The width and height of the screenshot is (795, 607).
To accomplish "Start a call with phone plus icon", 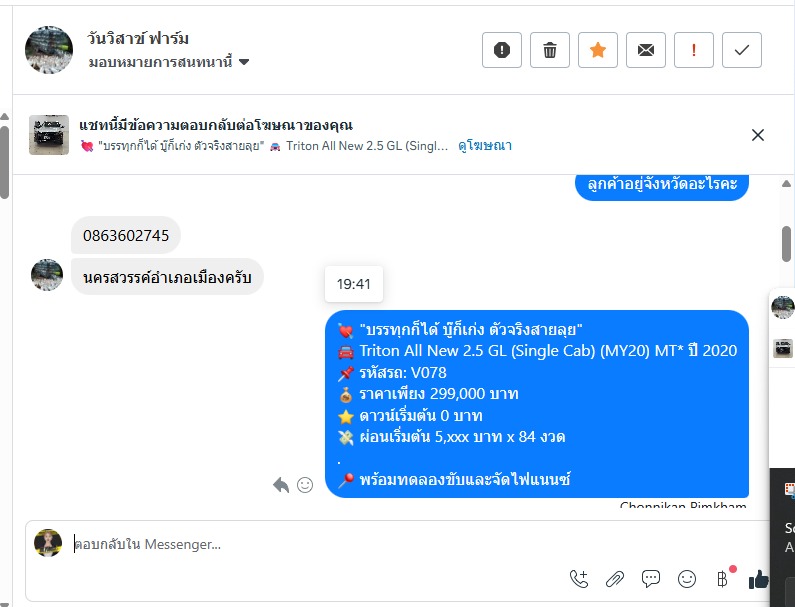I will coord(579,579).
